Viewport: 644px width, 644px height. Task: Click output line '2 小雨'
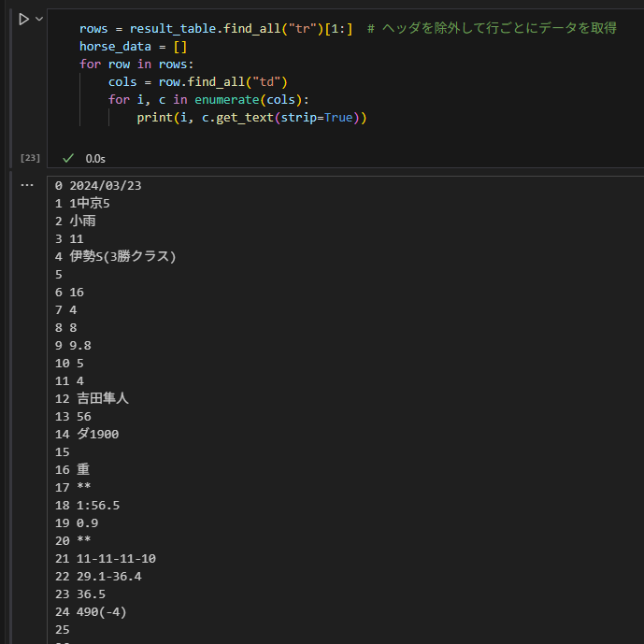75,221
